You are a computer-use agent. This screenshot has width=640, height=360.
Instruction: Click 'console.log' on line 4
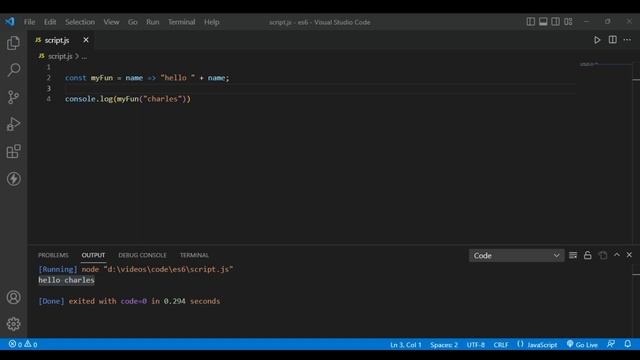tap(89, 99)
